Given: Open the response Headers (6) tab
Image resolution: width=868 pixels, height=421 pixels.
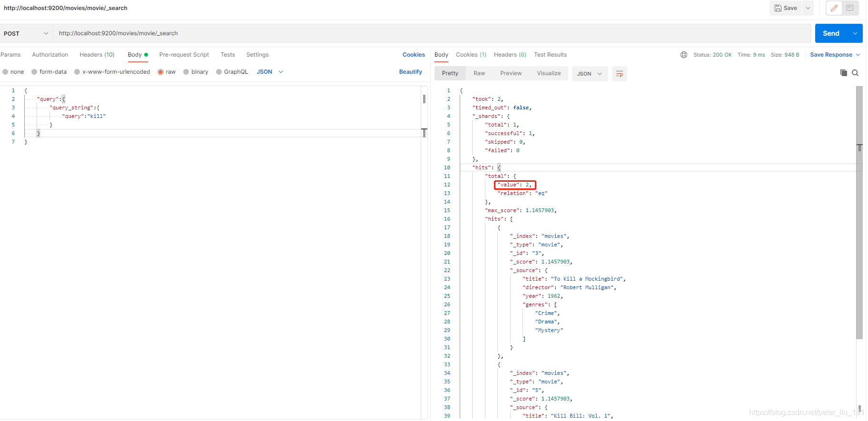Looking at the screenshot, I should pos(510,55).
